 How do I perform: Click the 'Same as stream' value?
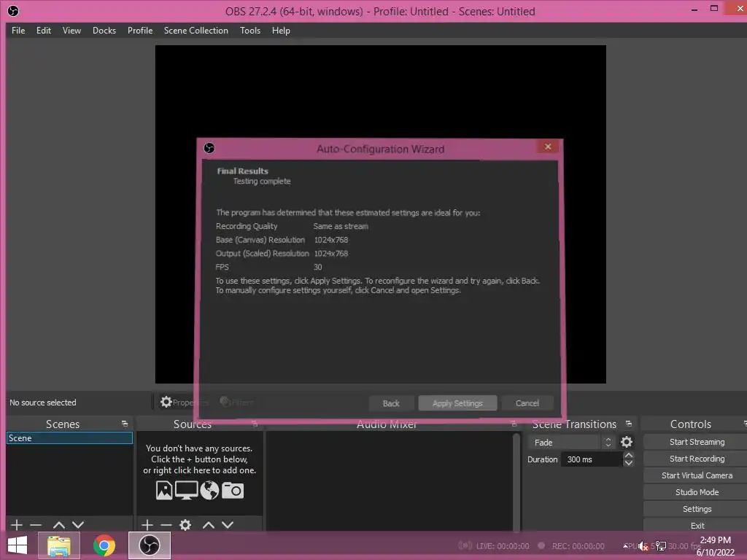pos(341,226)
